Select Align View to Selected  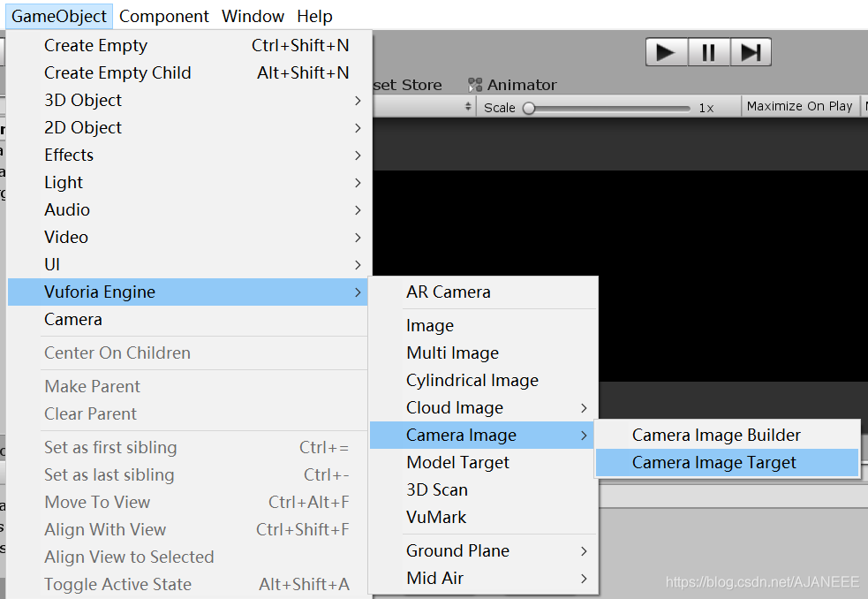[188, 557]
